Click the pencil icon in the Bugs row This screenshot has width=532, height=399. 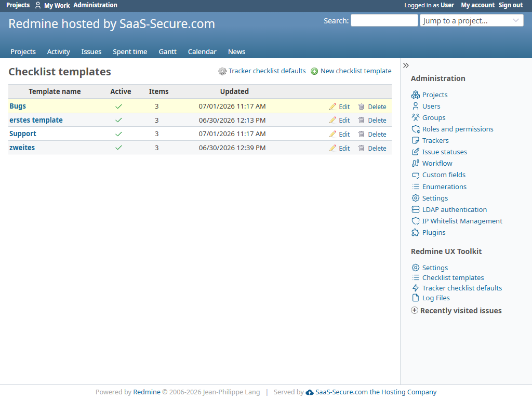click(332, 107)
